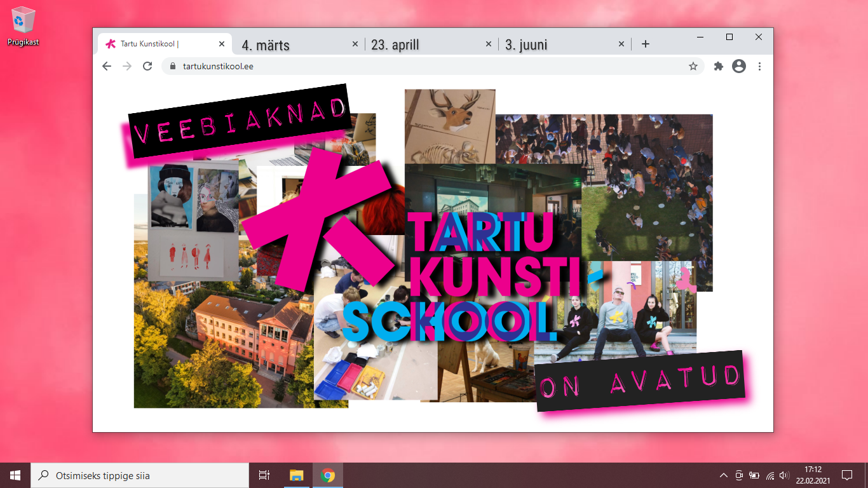This screenshot has height=488, width=868.
Task: Open the Action Center notifications icon
Action: coord(847,475)
